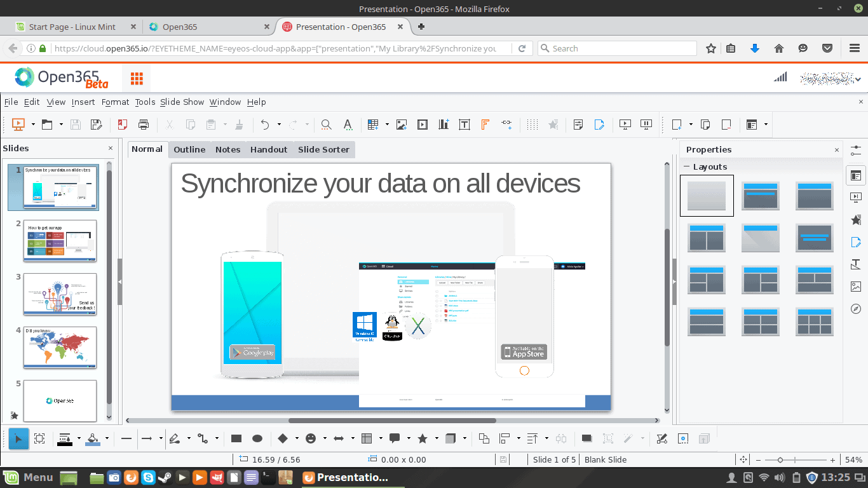Click the Fontwork orange F icon
The image size is (868, 488).
pyautogui.click(x=485, y=125)
